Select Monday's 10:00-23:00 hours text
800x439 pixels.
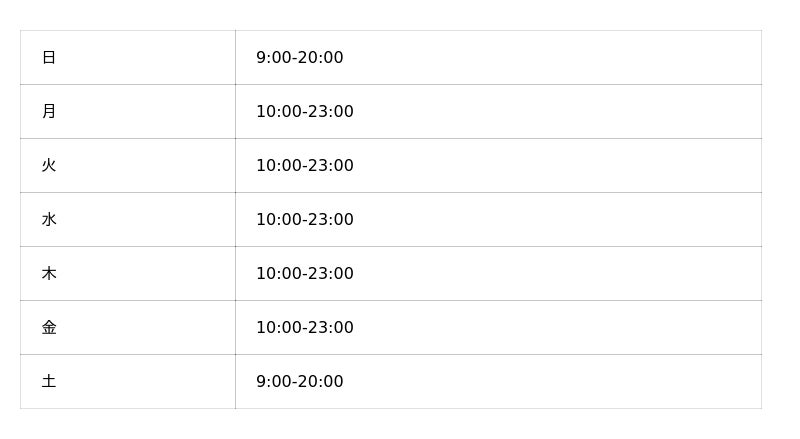tap(304, 112)
